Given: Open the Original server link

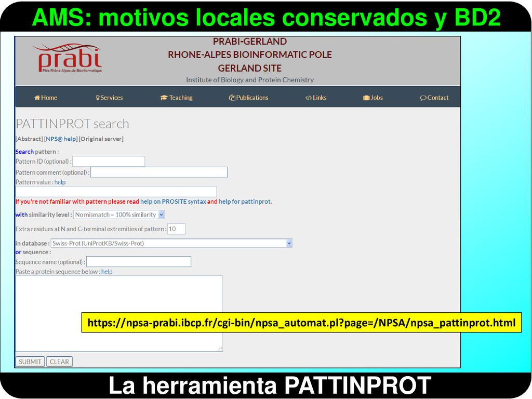Looking at the screenshot, I should 101,139.
